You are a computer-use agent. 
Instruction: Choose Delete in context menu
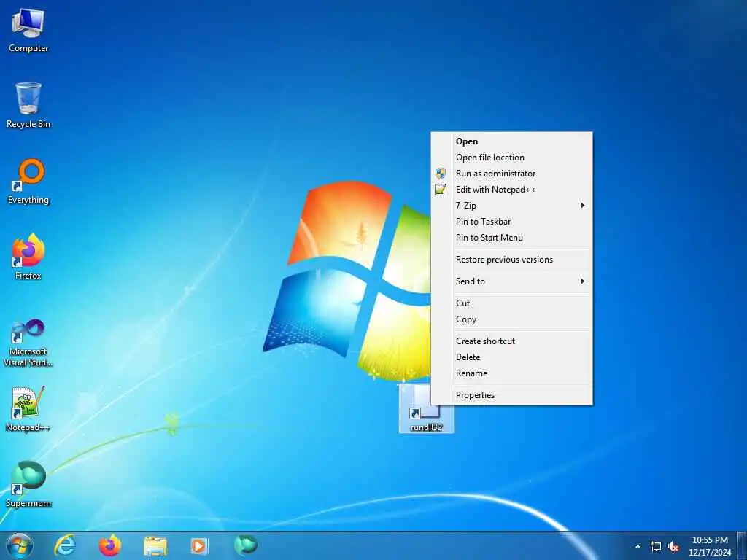click(x=512, y=357)
